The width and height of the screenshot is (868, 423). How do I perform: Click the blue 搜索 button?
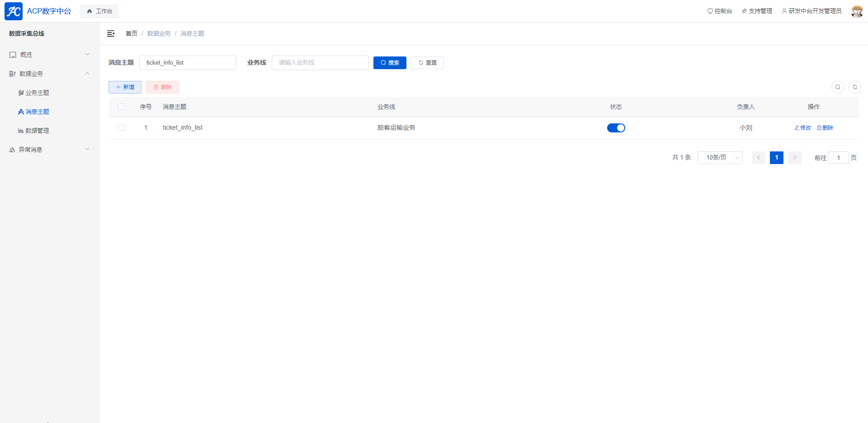coord(390,63)
